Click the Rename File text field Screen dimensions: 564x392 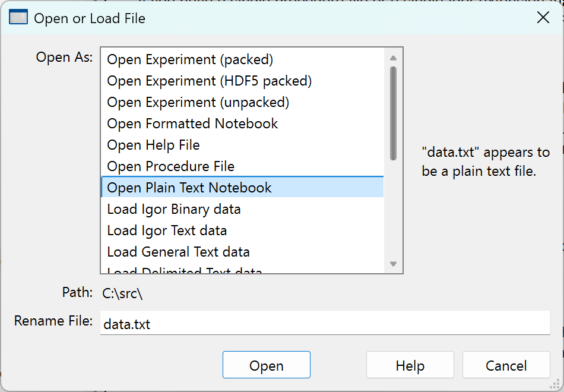coord(325,324)
